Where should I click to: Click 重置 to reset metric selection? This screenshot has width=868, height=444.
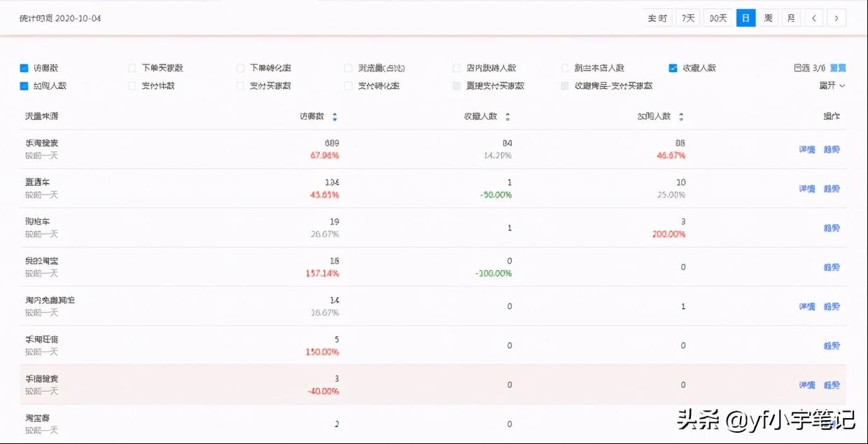[x=839, y=67]
